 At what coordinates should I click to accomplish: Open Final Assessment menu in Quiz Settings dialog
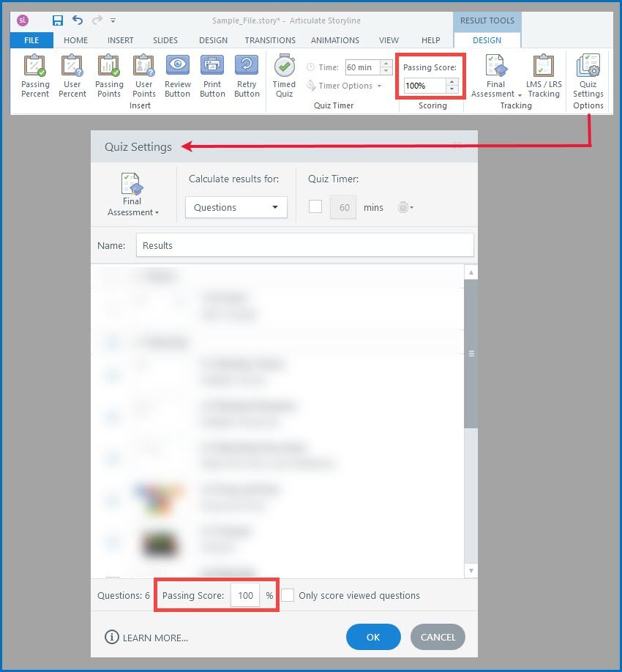tap(132, 195)
